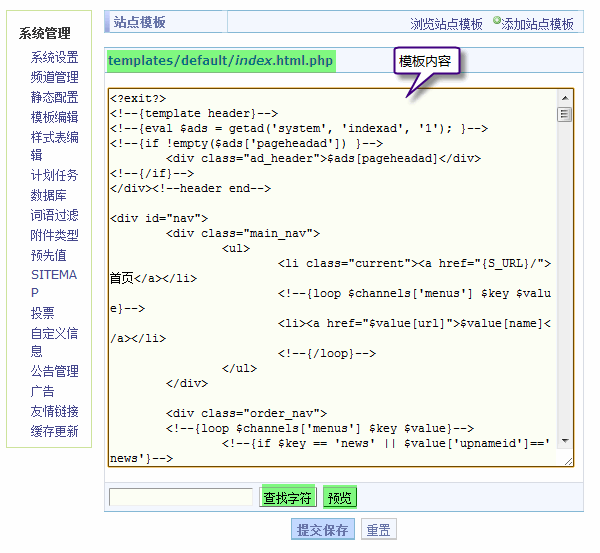Focus the find-text input field

click(x=181, y=497)
